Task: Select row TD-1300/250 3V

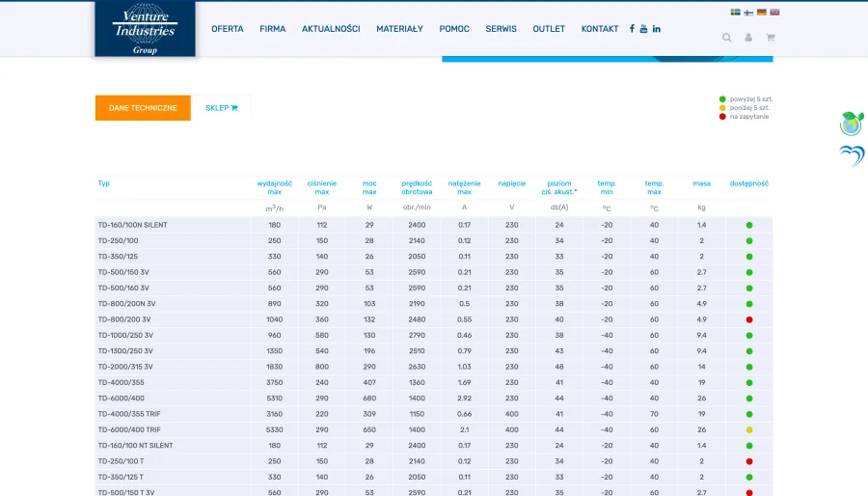Action: [x=433, y=351]
